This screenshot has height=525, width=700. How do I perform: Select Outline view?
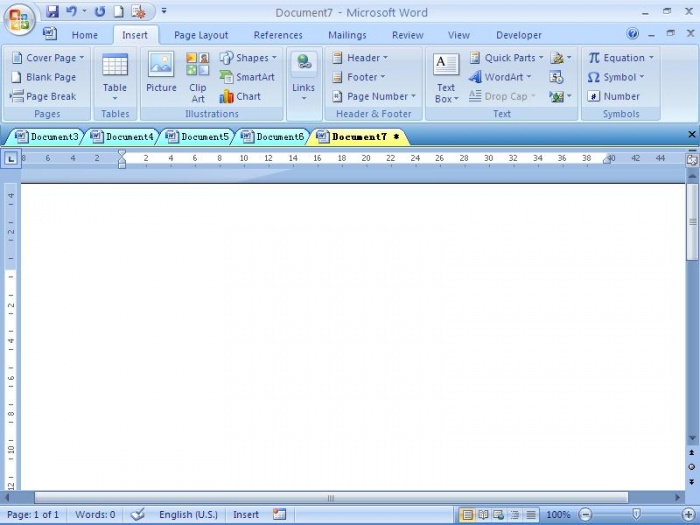(515, 515)
